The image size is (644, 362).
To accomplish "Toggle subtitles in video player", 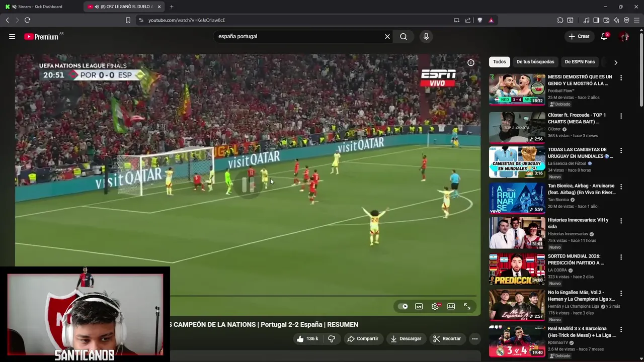I will click(419, 306).
